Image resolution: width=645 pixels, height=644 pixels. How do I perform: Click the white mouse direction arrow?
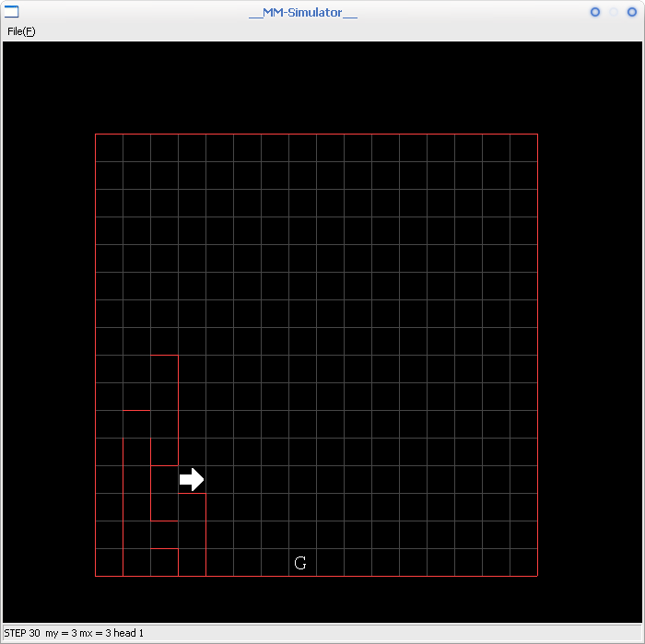coord(192,479)
